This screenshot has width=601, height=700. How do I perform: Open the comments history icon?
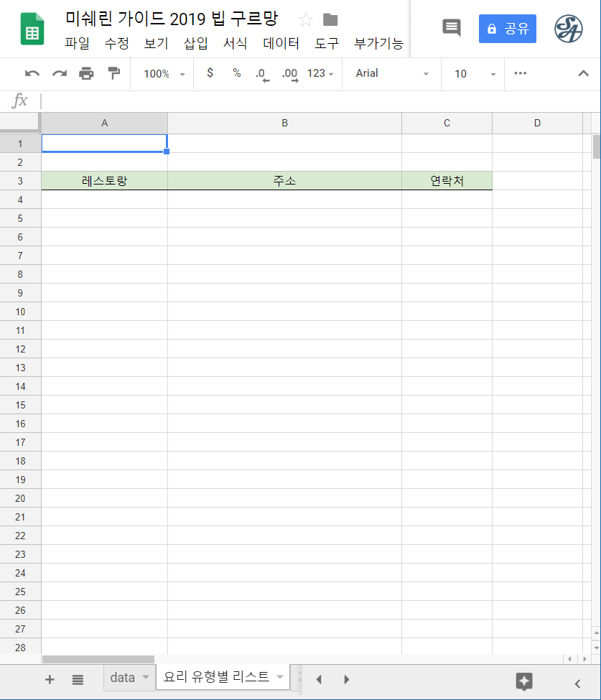click(x=451, y=28)
